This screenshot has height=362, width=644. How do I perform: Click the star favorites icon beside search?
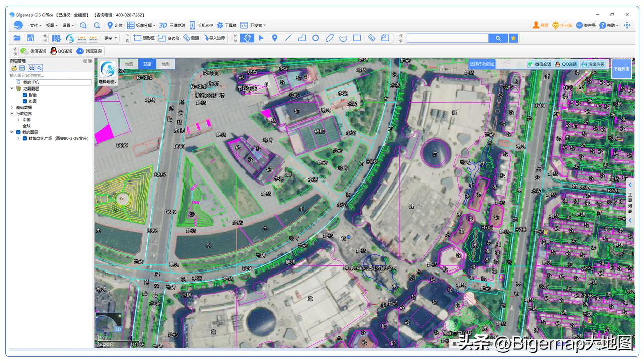pos(513,38)
